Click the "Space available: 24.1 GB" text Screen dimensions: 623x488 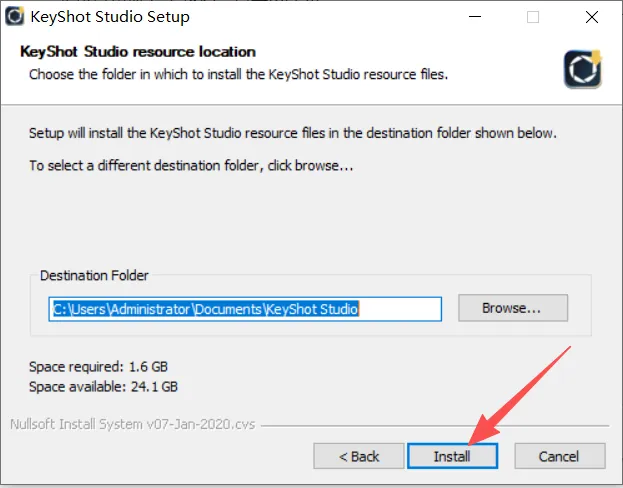click(x=103, y=385)
